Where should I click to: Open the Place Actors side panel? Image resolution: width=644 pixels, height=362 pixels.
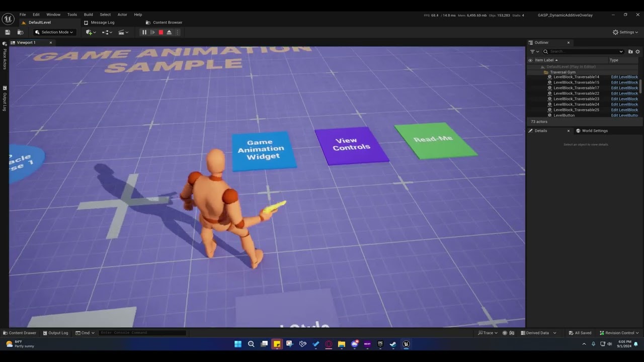(5, 56)
